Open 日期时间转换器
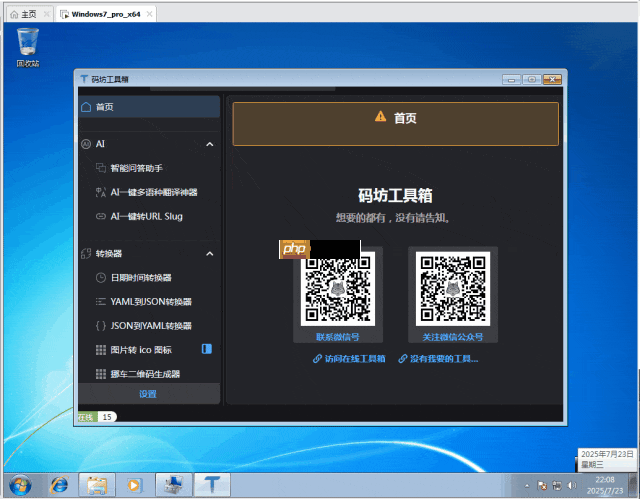Image resolution: width=640 pixels, height=499 pixels. [x=141, y=278]
